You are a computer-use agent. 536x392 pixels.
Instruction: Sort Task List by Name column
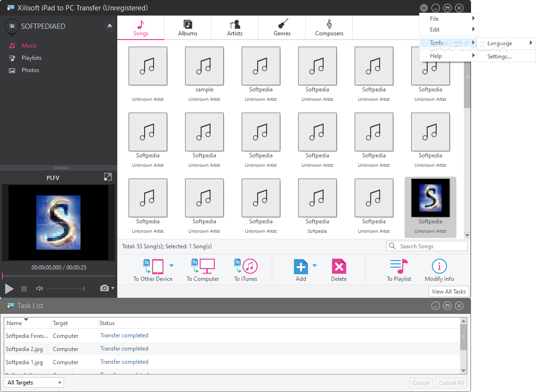[x=28, y=323]
